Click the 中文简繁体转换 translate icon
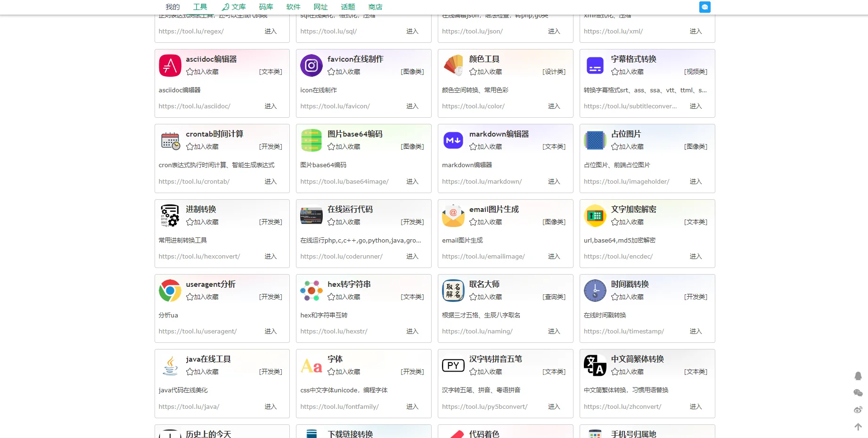The height and width of the screenshot is (438, 868). (595, 365)
